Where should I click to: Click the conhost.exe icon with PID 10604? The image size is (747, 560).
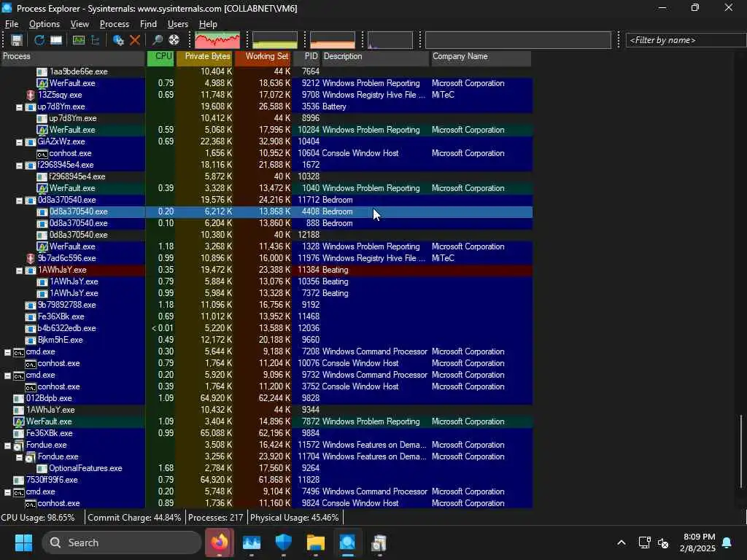tap(42, 154)
